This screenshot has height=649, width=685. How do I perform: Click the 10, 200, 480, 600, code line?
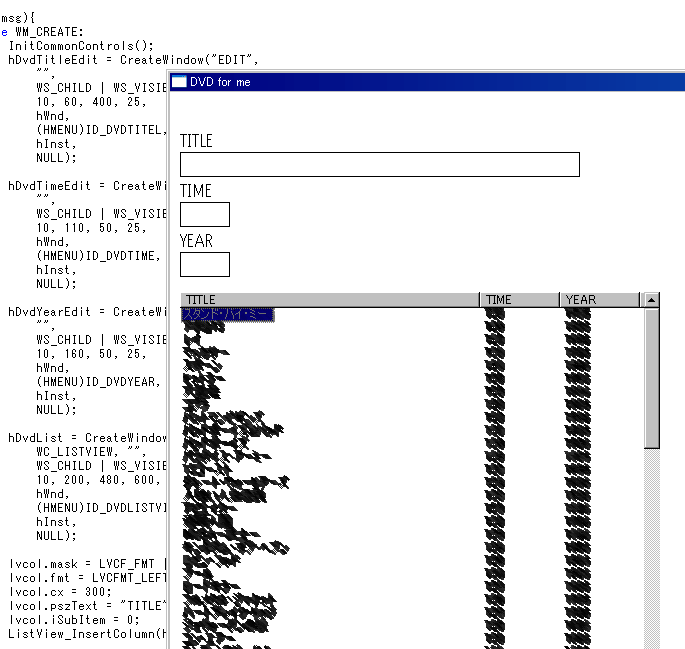(x=98, y=480)
